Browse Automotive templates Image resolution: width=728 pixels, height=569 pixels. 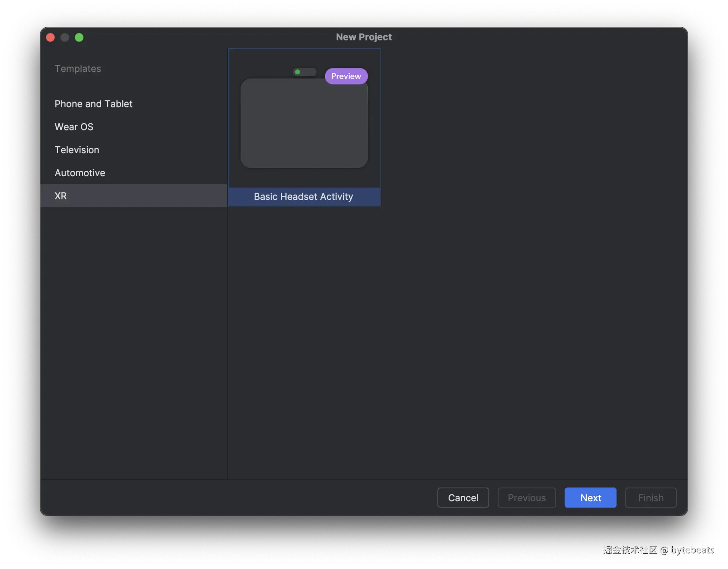point(80,173)
